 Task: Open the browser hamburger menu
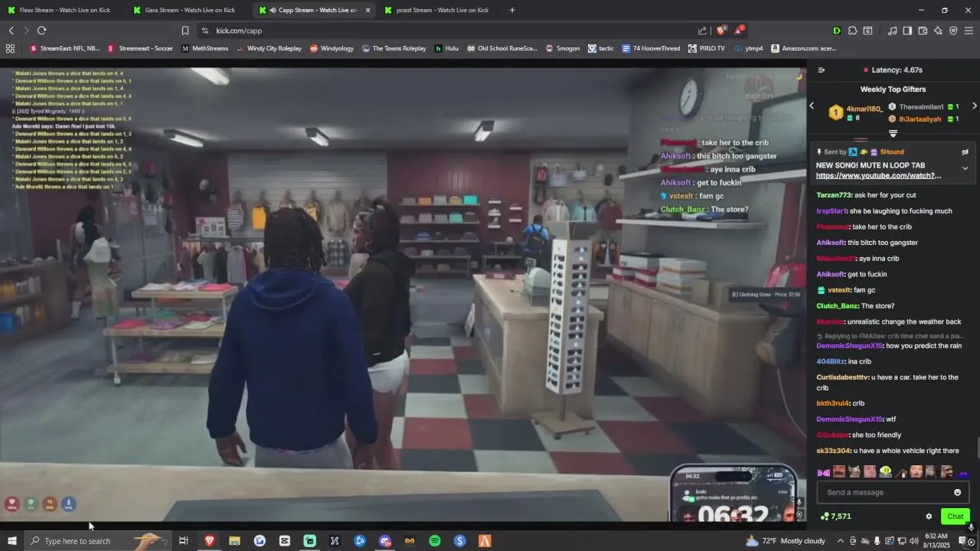pos(969,31)
